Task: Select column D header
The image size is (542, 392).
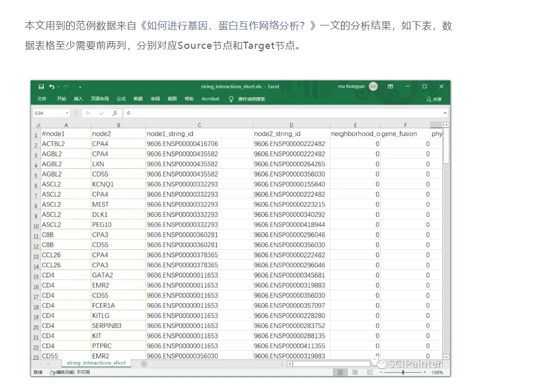Action: coord(292,125)
